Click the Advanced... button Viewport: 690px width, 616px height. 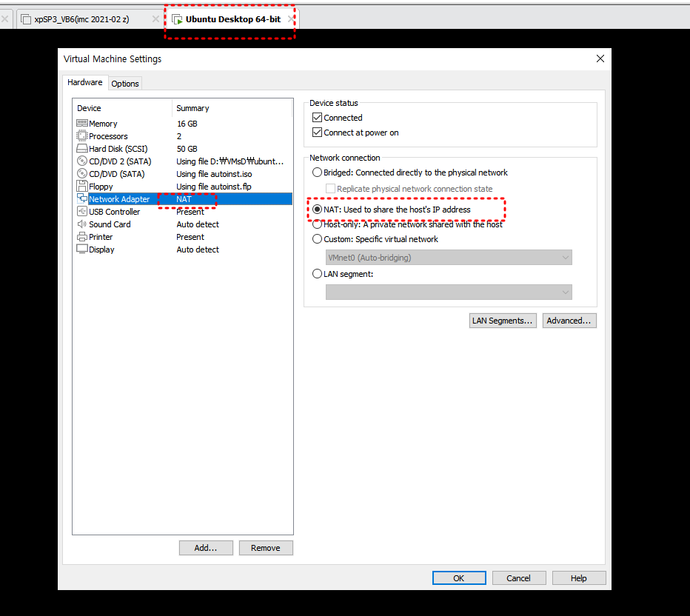[569, 321]
